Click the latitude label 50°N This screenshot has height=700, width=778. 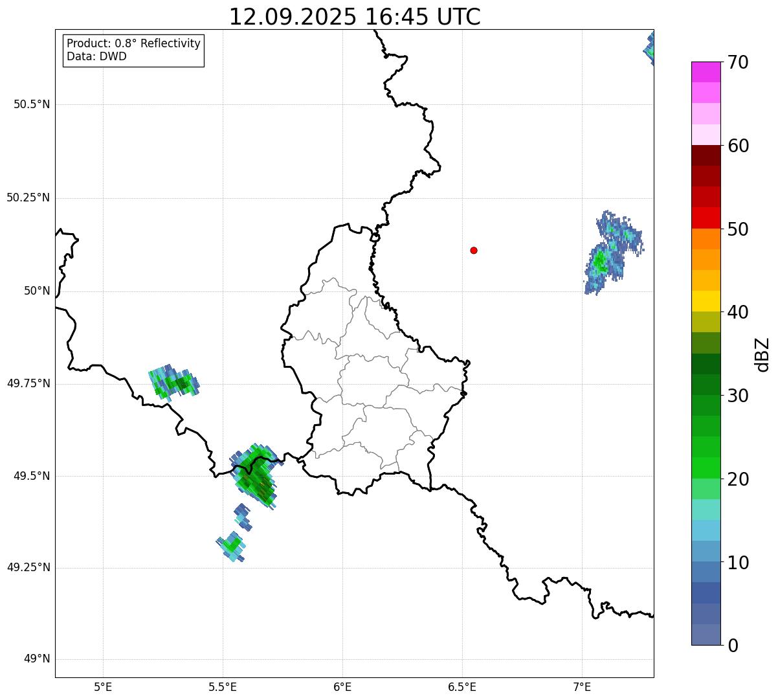(x=37, y=291)
